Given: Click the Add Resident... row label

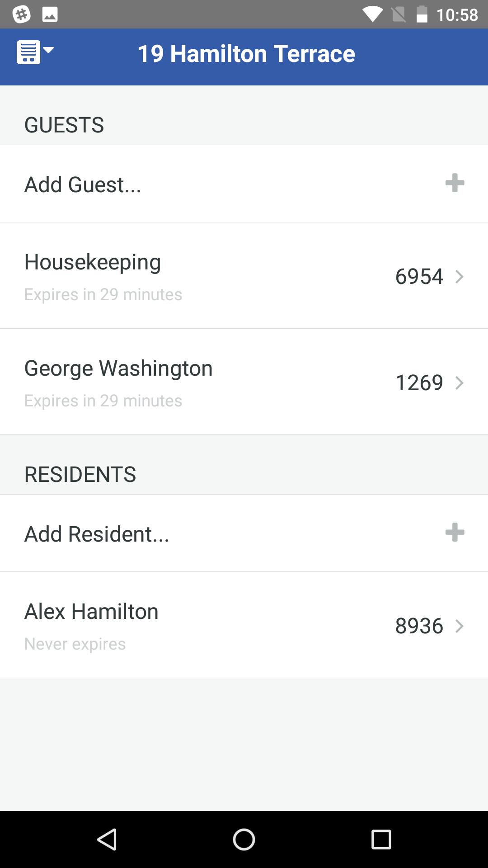Looking at the screenshot, I should pyautogui.click(x=97, y=534).
